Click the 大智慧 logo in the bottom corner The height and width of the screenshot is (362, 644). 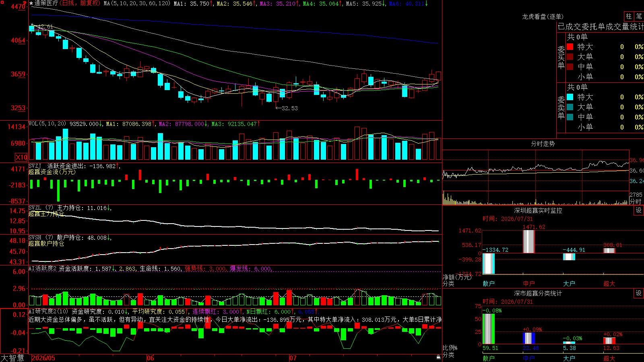(12, 358)
